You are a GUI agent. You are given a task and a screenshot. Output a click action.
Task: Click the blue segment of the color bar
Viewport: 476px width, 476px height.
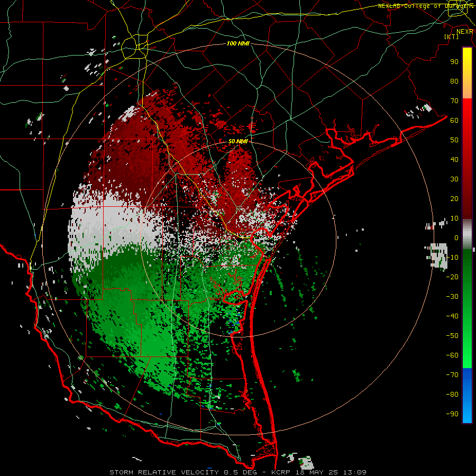(467, 396)
